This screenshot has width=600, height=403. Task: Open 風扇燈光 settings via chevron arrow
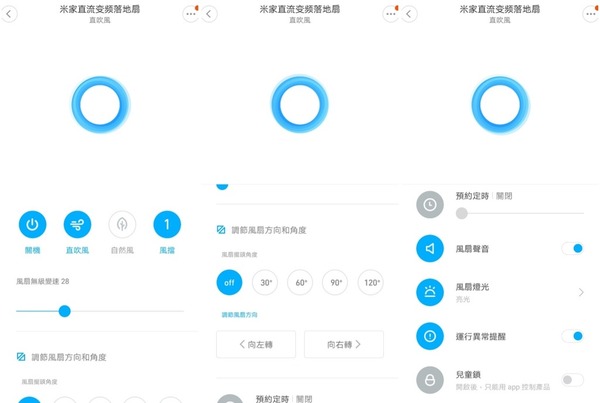click(581, 292)
